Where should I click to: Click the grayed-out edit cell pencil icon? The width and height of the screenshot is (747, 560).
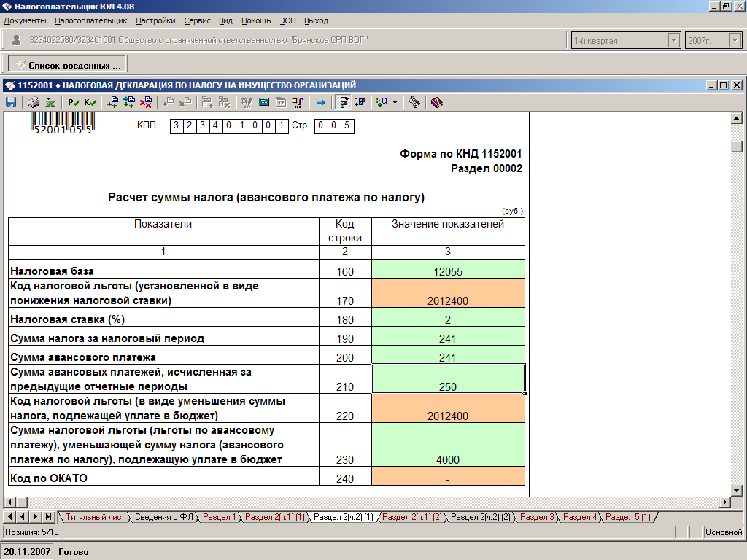click(247, 102)
